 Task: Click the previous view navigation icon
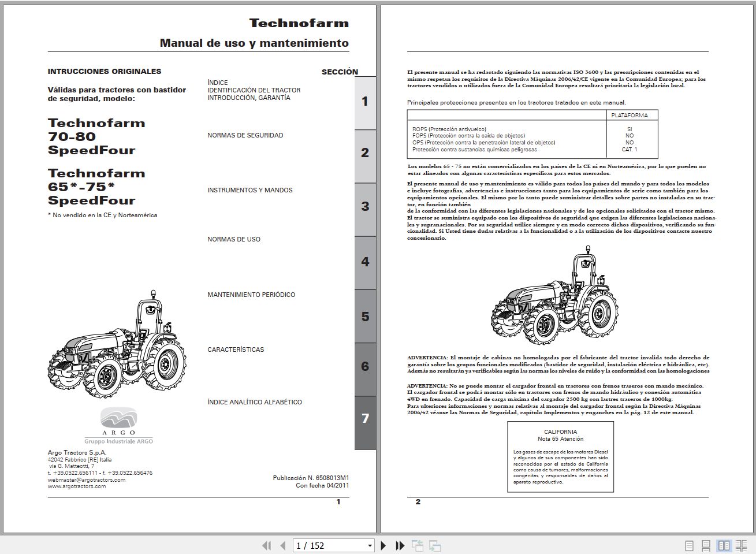coord(418,545)
